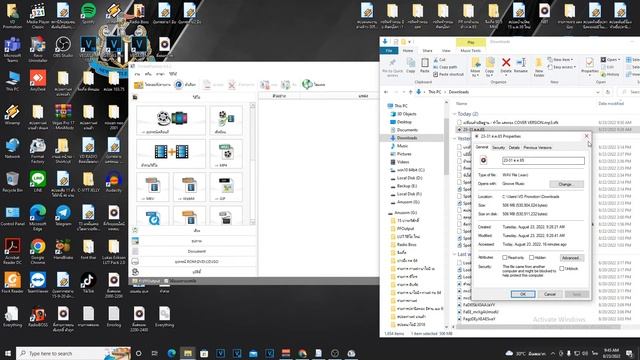Click the green globe toolbar icon in Format Factory
This screenshot has width=640, height=360.
tap(313, 84)
